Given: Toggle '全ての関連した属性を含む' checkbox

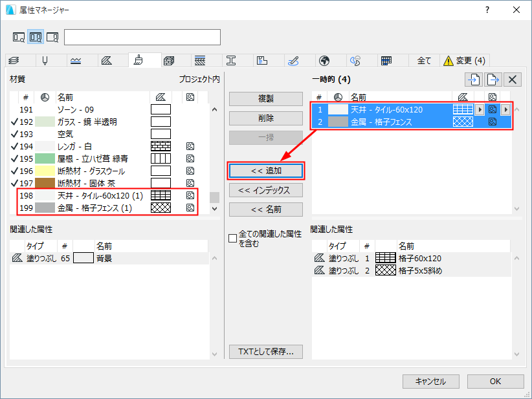Looking at the screenshot, I should [233, 239].
